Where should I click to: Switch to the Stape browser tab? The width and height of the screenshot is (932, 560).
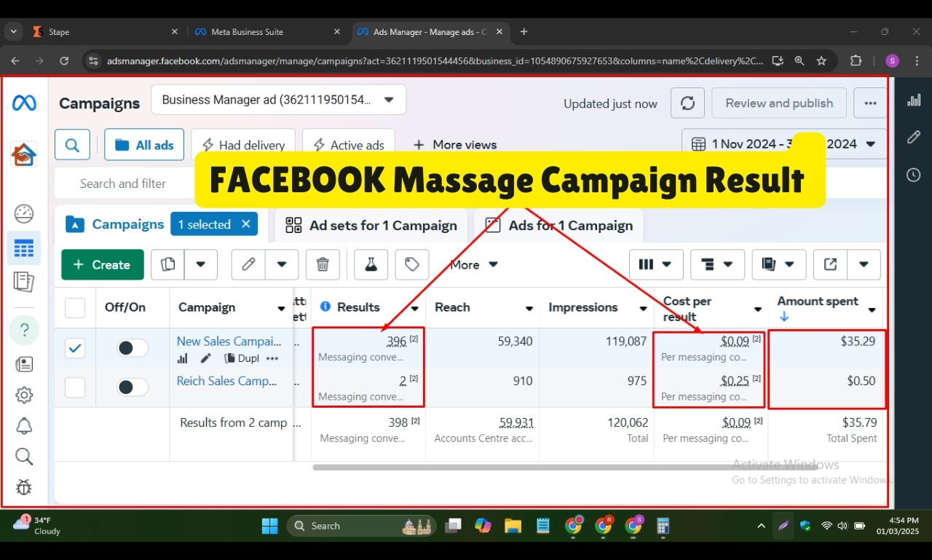(104, 32)
